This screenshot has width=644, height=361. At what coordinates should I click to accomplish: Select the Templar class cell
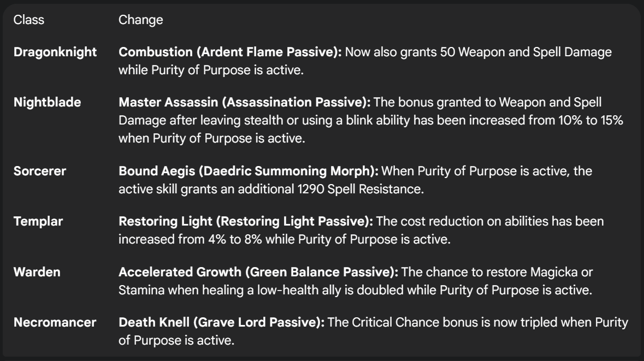[38, 221]
